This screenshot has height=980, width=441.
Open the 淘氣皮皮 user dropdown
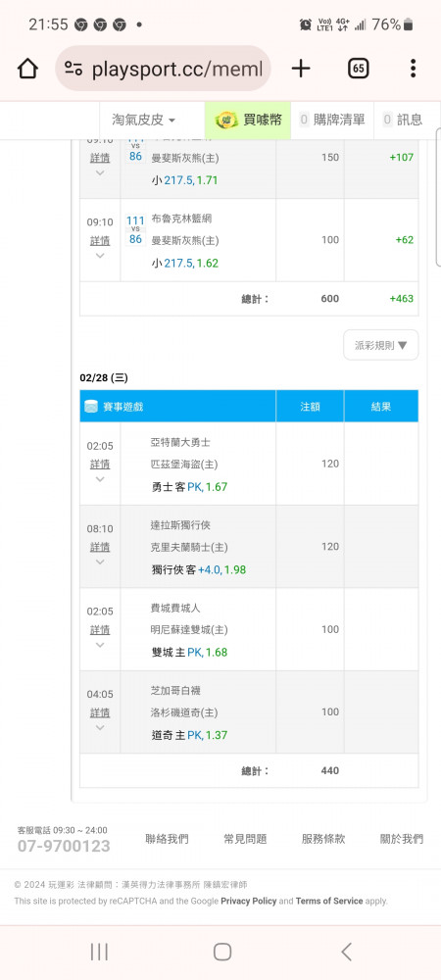point(144,120)
